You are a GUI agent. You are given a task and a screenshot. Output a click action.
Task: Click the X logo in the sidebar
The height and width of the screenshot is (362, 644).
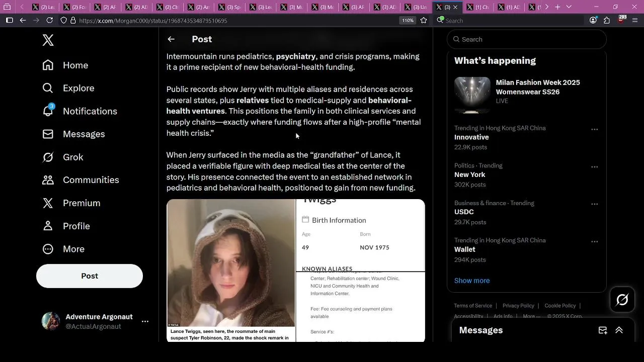[48, 40]
